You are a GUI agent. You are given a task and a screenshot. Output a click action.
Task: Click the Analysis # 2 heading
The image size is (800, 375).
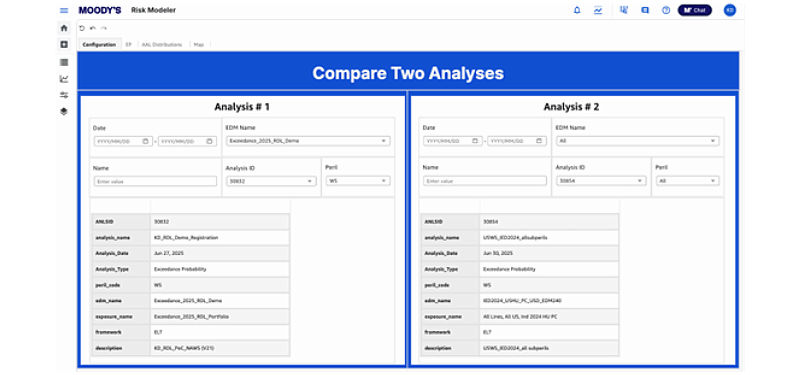pyautogui.click(x=571, y=107)
